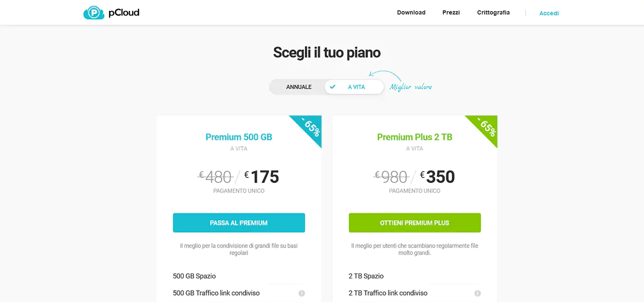Click the info icon beside 500 GB Traffico
Screen dimensions: 644x302
(302, 293)
